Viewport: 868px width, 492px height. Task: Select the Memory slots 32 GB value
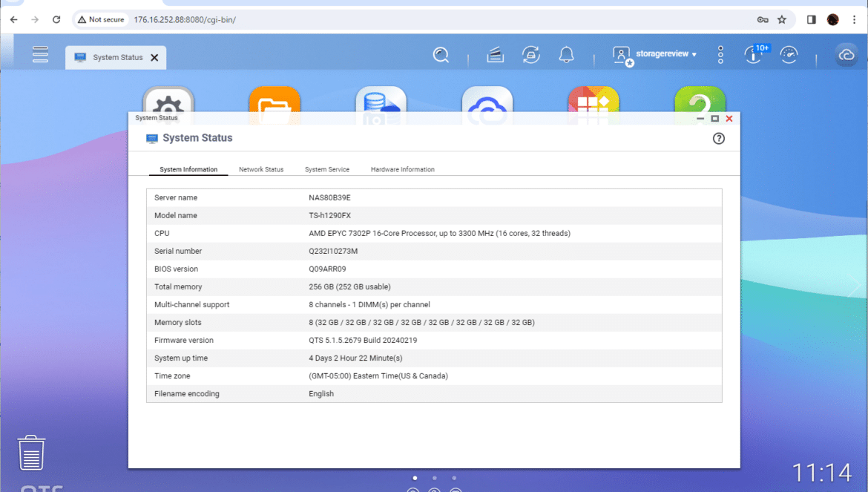click(x=422, y=323)
